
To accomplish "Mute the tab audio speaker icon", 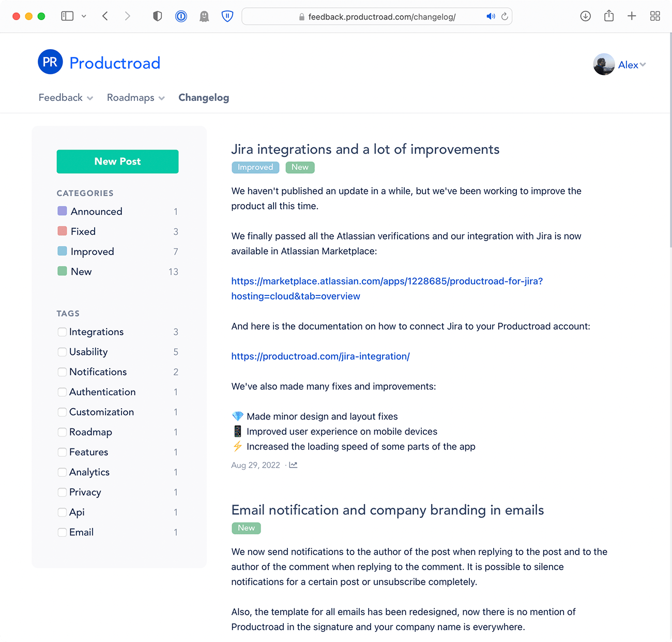I will [x=491, y=17].
